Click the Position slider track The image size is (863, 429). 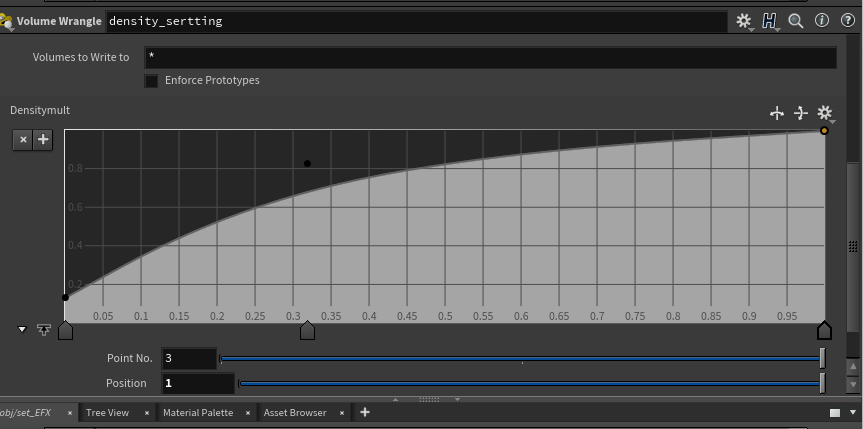click(528, 383)
